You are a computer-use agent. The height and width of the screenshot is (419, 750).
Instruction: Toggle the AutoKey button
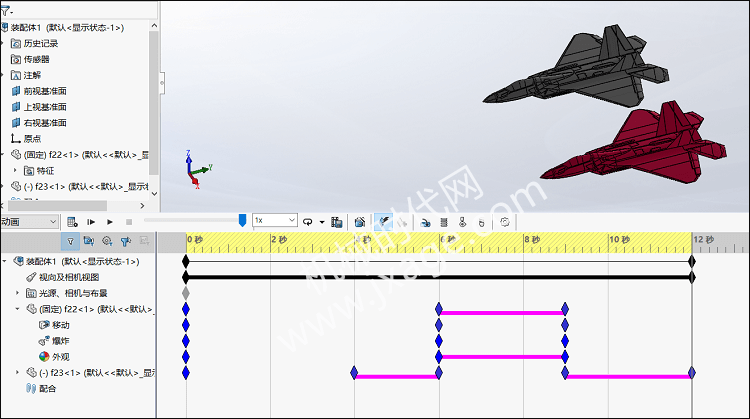tap(384, 222)
